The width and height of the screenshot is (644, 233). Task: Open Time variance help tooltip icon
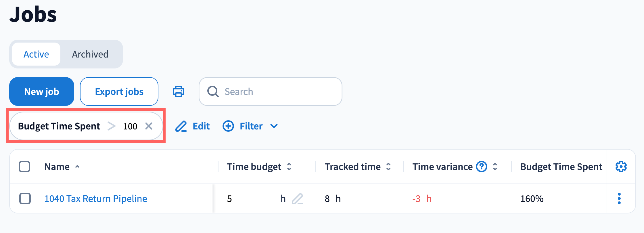(x=482, y=167)
